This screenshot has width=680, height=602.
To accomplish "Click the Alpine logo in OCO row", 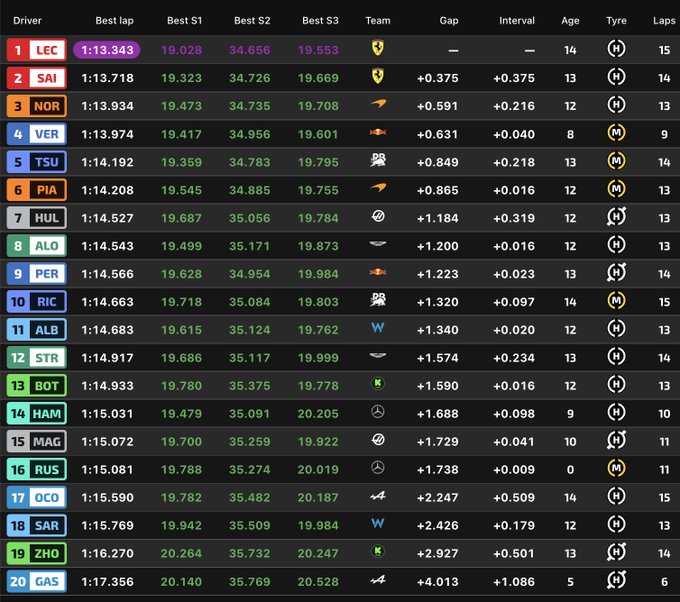I will coord(378,495).
